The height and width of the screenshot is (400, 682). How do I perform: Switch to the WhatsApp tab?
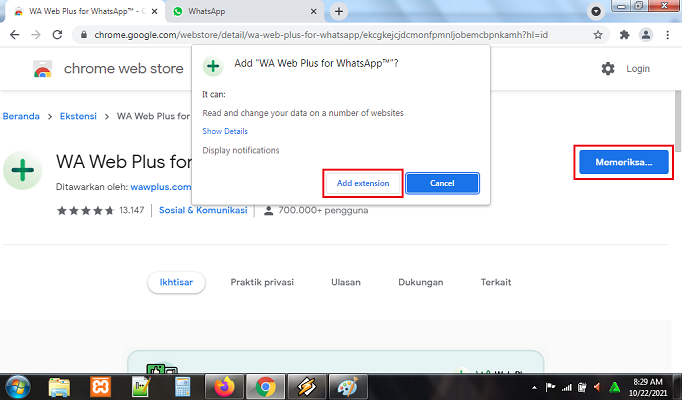point(245,12)
